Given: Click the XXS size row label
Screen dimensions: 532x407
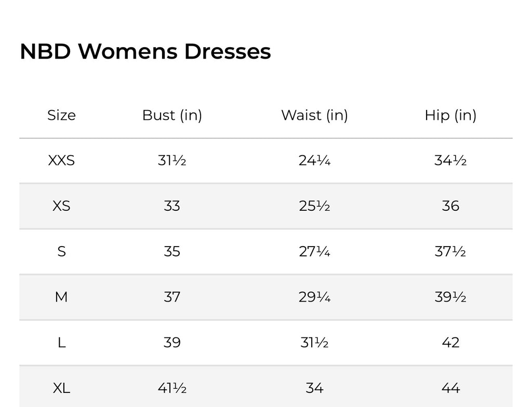Looking at the screenshot, I should (61, 160).
